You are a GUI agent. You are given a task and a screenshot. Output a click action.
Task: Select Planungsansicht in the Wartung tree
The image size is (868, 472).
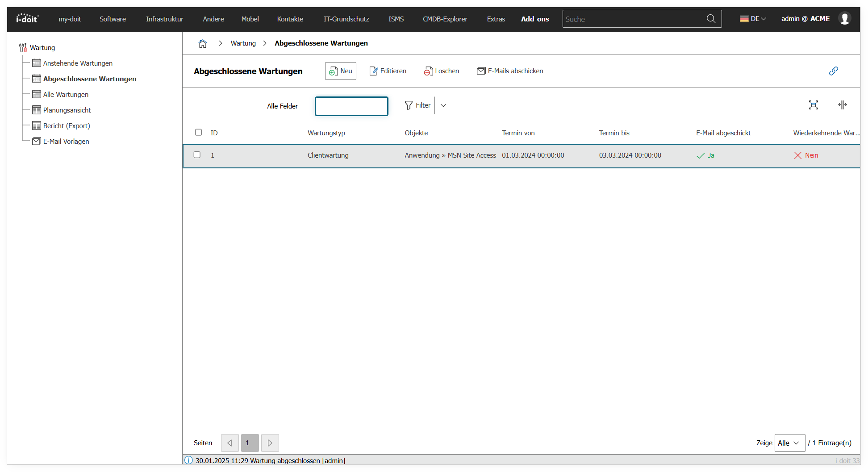[67, 110]
